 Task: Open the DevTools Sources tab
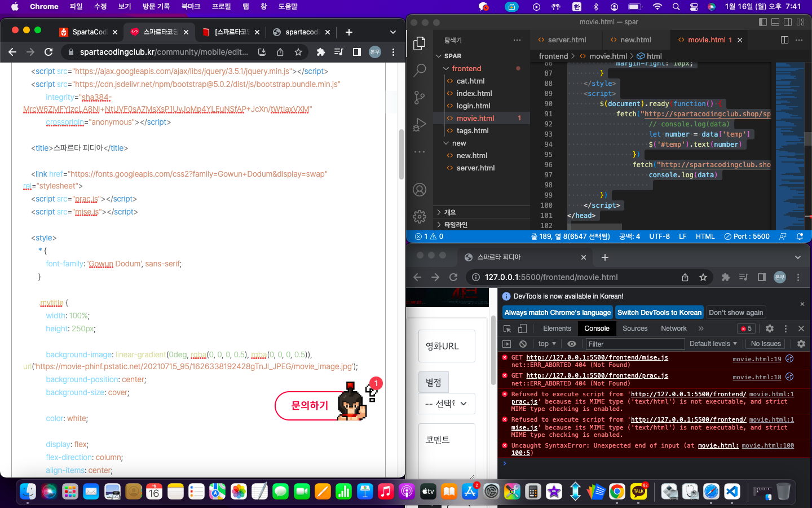635,329
